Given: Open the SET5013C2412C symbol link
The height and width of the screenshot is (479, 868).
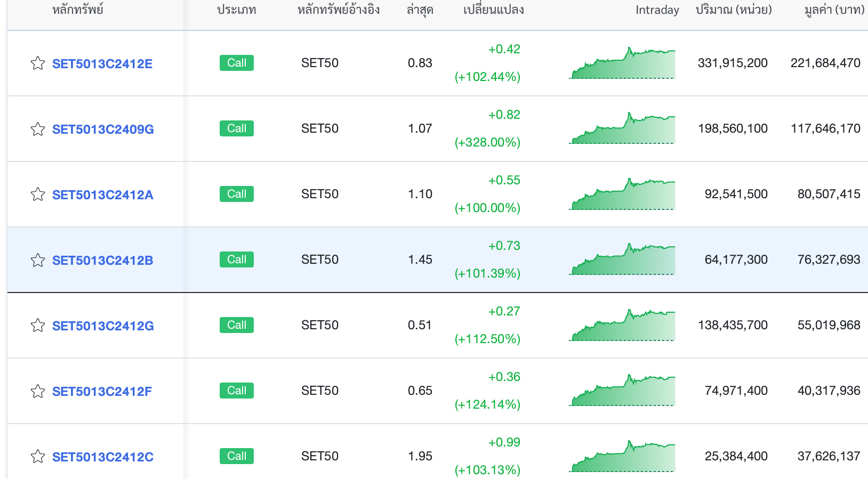Looking at the screenshot, I should [103, 457].
